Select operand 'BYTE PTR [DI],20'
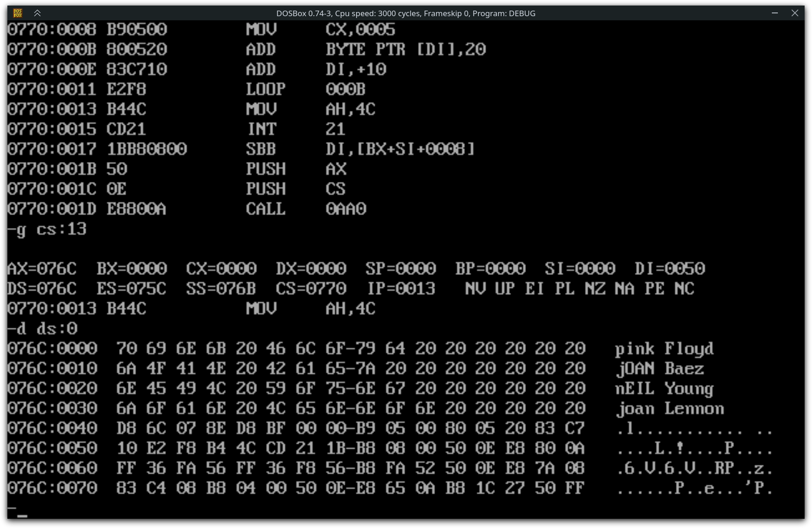This screenshot has height=528, width=812. point(406,49)
